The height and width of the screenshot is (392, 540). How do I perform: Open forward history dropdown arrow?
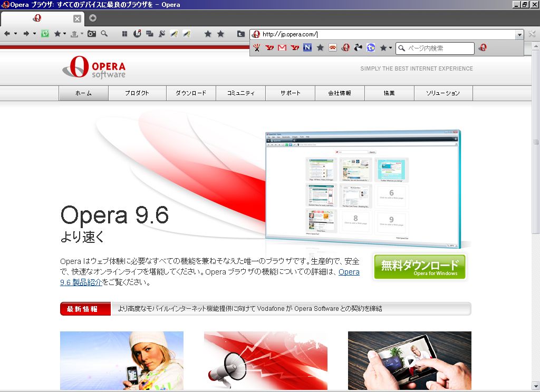point(34,34)
